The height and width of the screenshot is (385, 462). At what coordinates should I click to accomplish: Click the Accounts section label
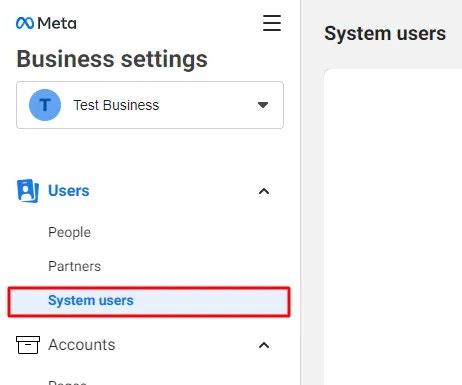[82, 345]
